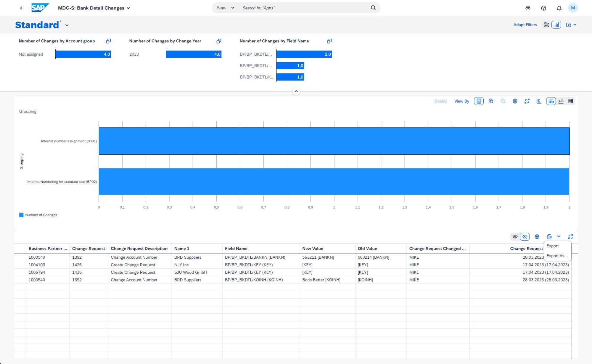Expand the Standard view variant dropdown

pyautogui.click(x=67, y=25)
